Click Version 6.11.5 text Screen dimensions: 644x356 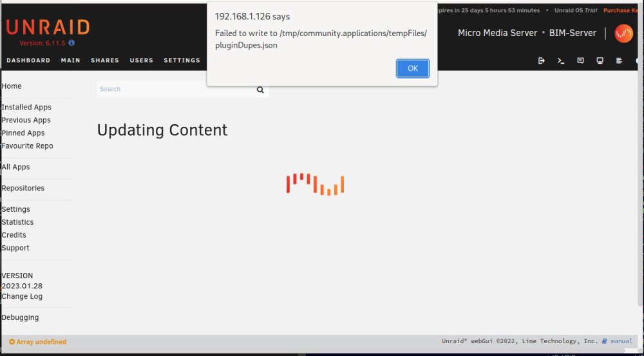(43, 42)
